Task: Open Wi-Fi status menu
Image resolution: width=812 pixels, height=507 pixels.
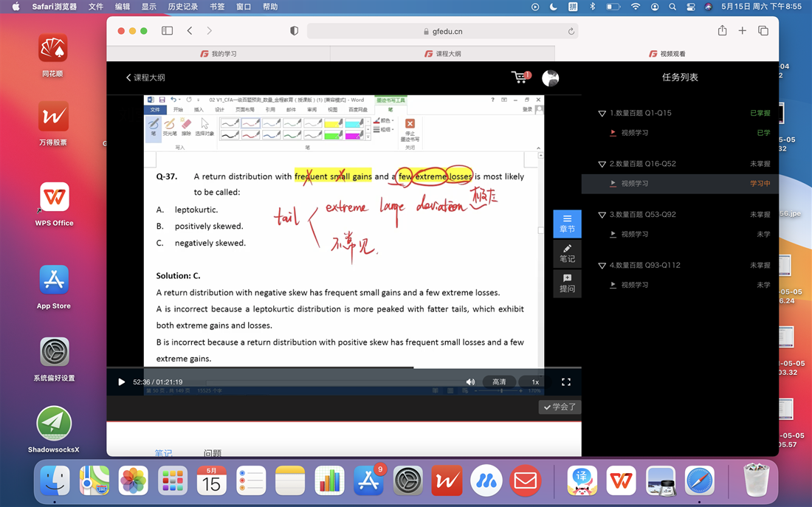Action: point(636,7)
